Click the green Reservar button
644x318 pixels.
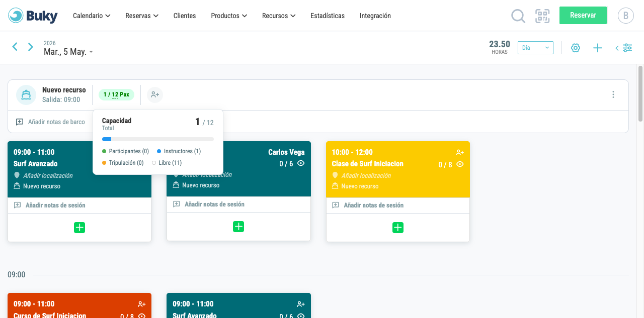click(583, 15)
